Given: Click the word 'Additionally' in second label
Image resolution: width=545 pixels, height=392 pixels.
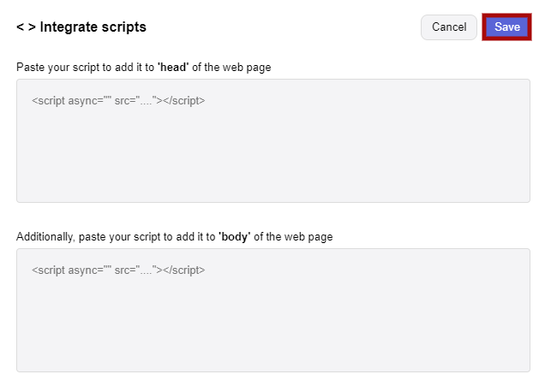Looking at the screenshot, I should 45,237.
